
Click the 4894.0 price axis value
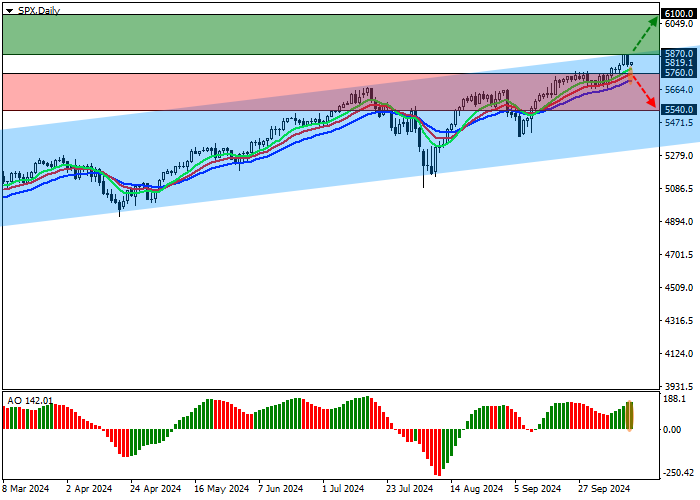tap(679, 221)
